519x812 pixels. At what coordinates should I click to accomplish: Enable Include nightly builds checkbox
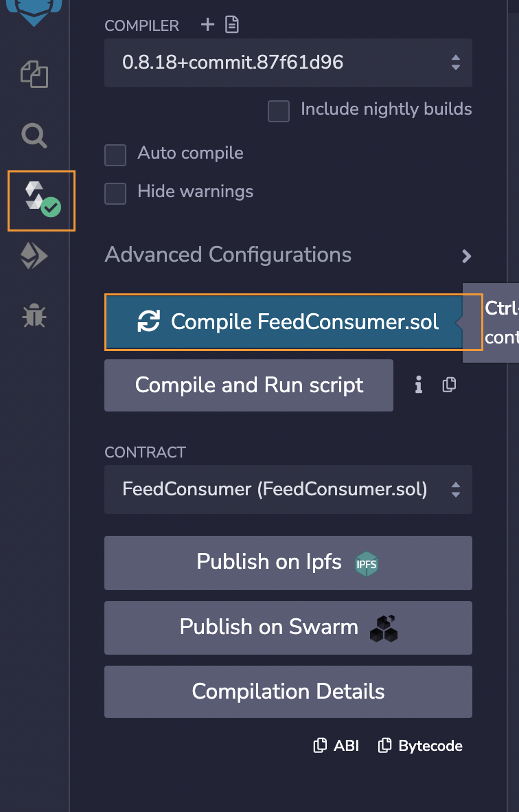coord(279,111)
